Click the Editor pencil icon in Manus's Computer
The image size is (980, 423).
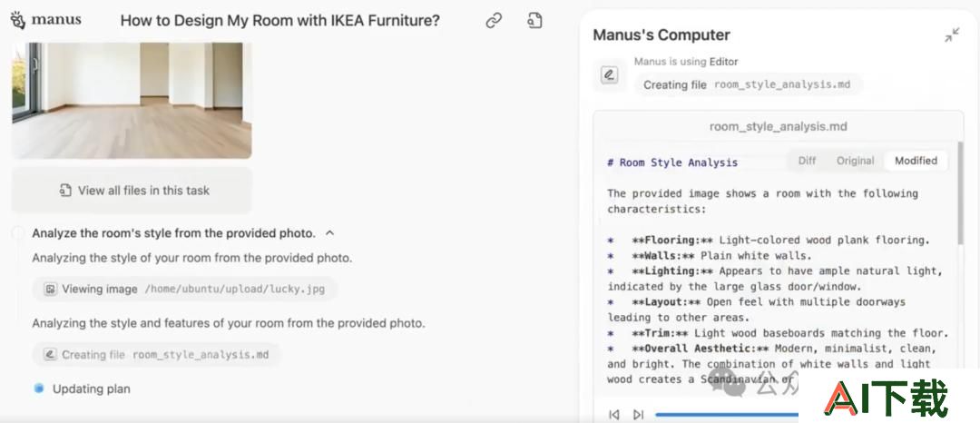click(x=609, y=75)
